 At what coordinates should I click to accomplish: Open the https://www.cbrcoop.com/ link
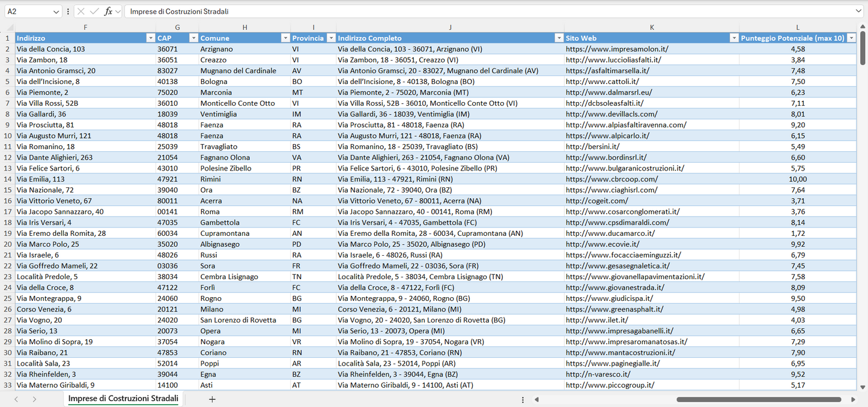[612, 179]
